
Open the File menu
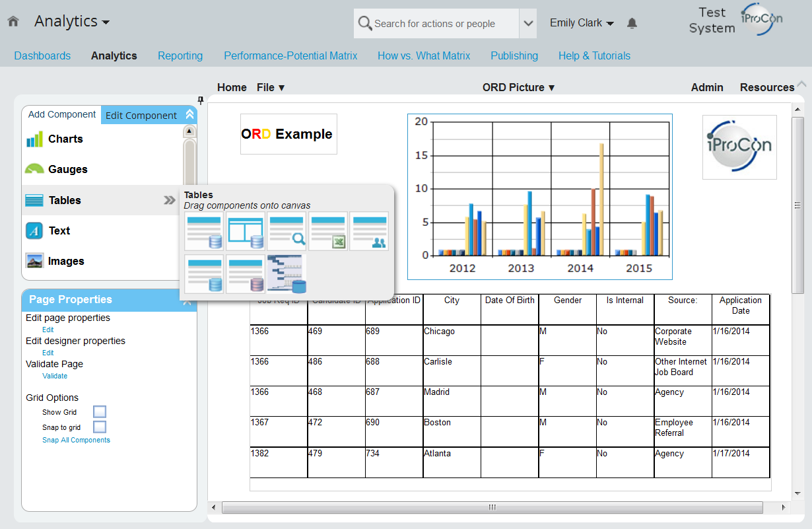271,87
